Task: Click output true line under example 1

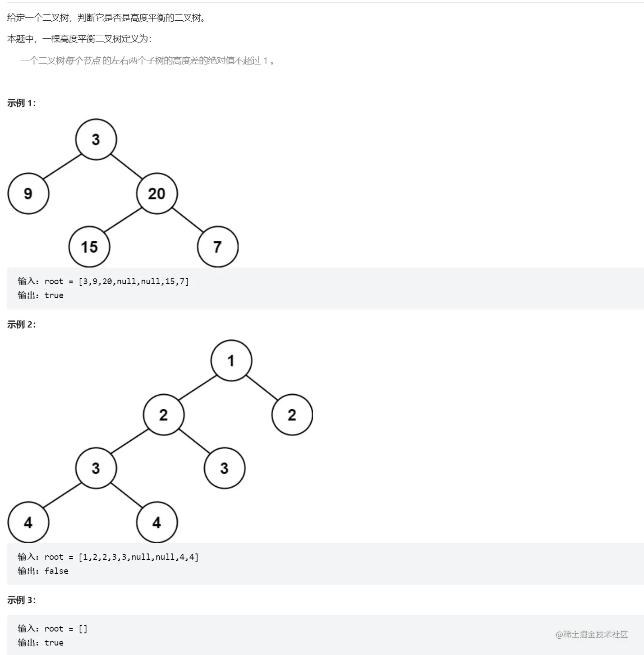Action: click(41, 295)
